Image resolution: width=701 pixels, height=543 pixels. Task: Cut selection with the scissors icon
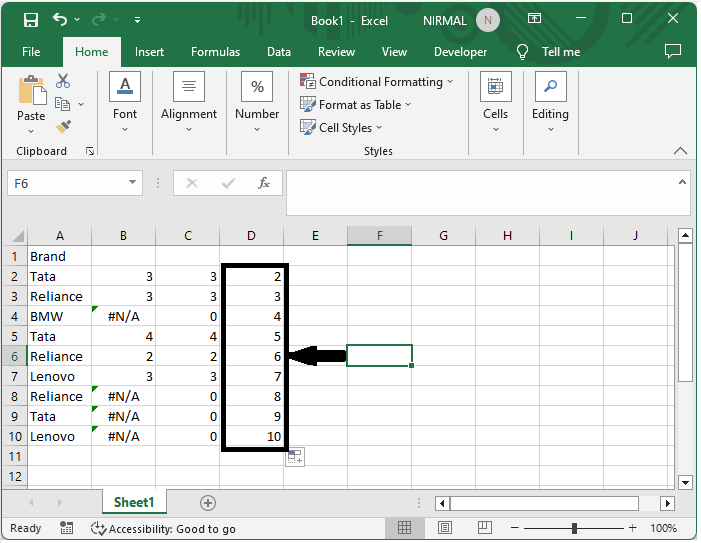(x=63, y=81)
